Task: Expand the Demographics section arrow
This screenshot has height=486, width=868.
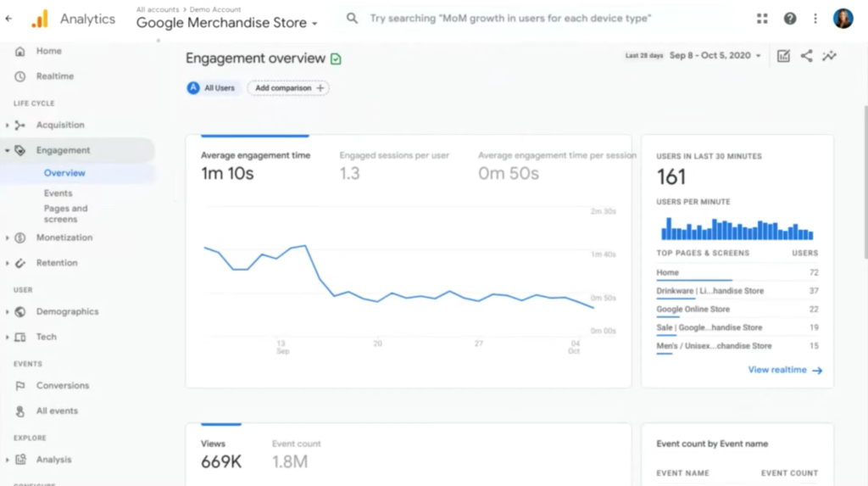Action: tap(7, 312)
